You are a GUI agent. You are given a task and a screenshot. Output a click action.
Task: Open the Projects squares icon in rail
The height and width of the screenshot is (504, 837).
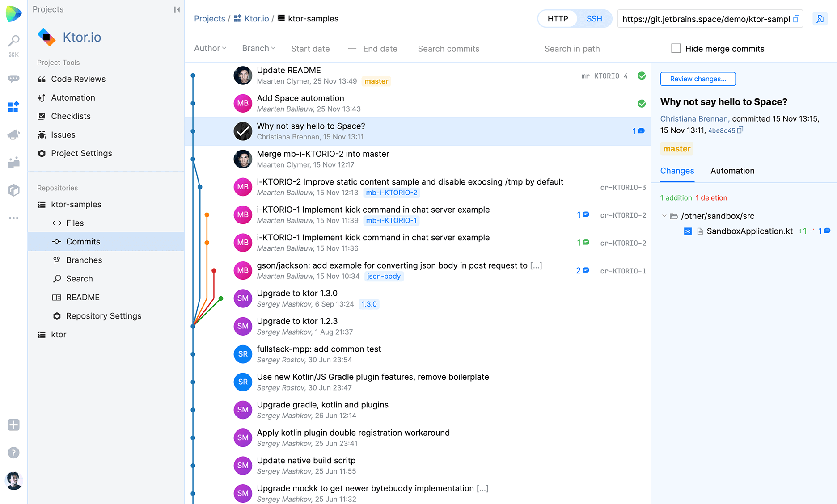point(14,106)
